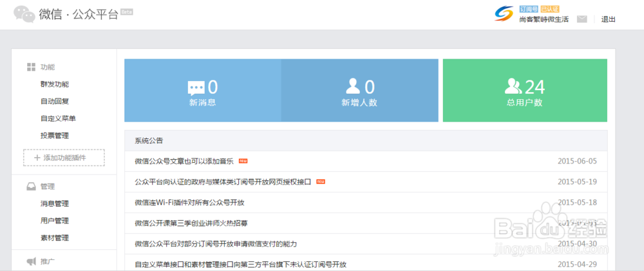
Task: Click the 功能 section heading
Action: (x=47, y=67)
